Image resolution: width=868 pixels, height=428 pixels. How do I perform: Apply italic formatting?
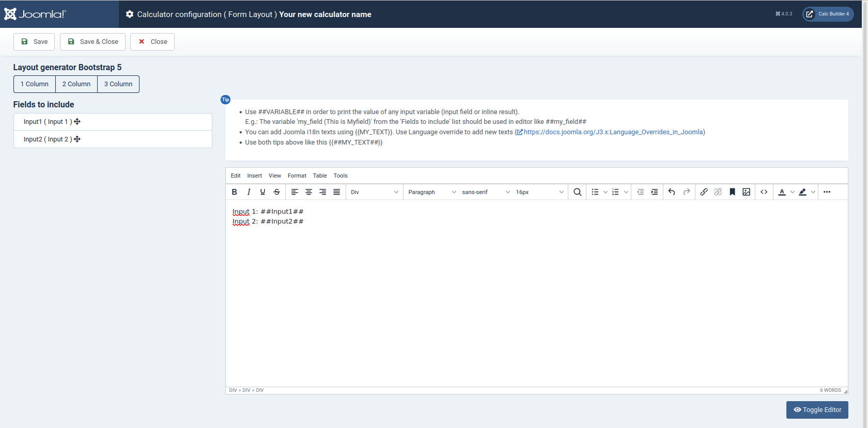click(249, 192)
